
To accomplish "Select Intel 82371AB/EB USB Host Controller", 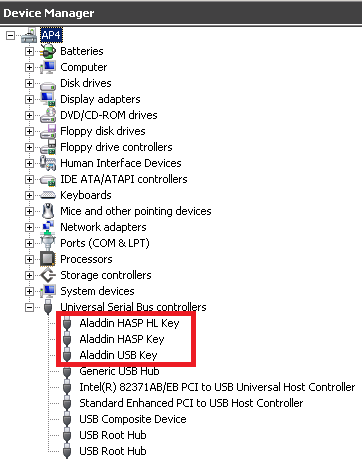I will (x=217, y=387).
